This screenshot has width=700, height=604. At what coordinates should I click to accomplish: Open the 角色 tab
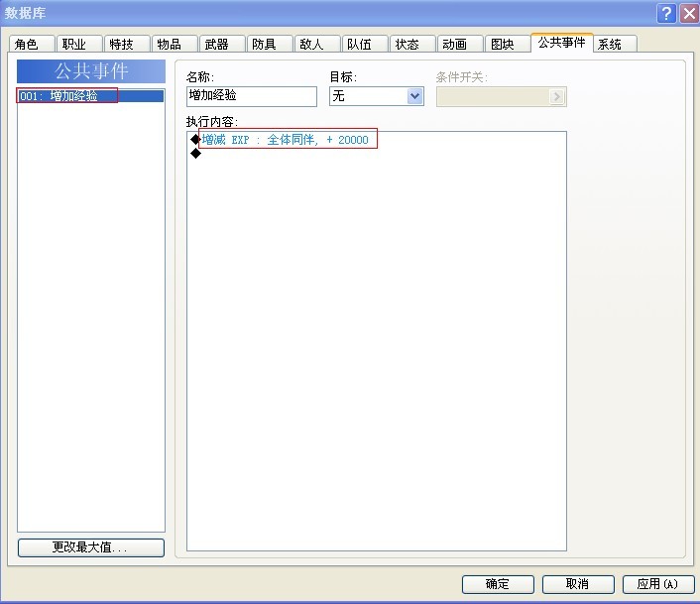click(x=32, y=44)
